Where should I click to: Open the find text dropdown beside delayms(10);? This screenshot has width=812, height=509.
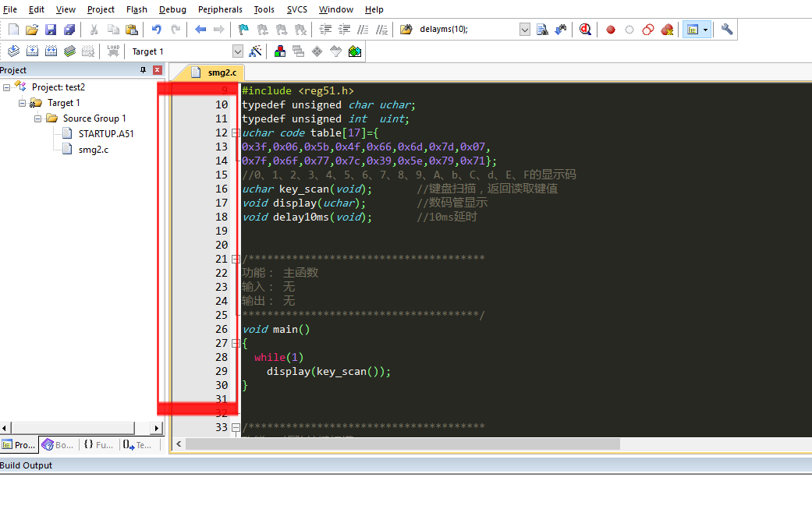click(525, 30)
